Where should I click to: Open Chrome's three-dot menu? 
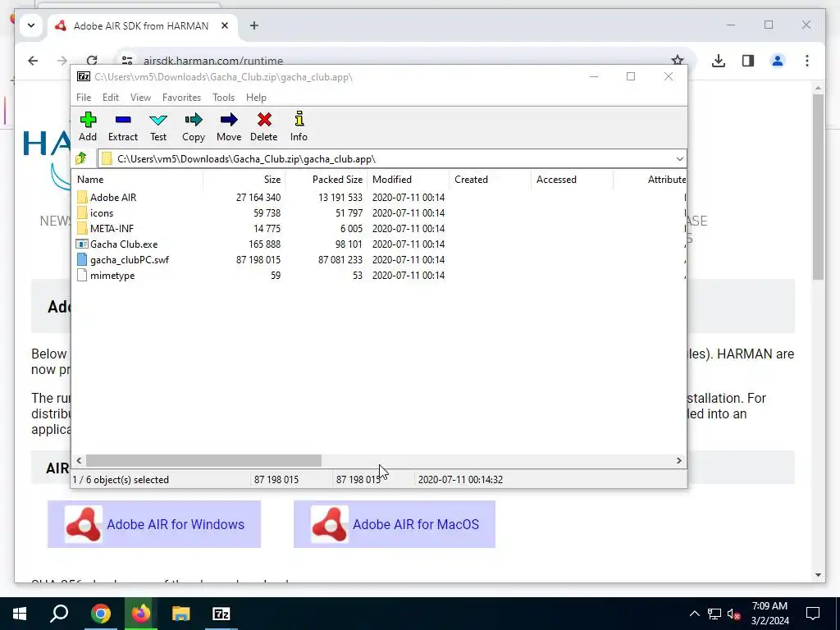click(807, 61)
